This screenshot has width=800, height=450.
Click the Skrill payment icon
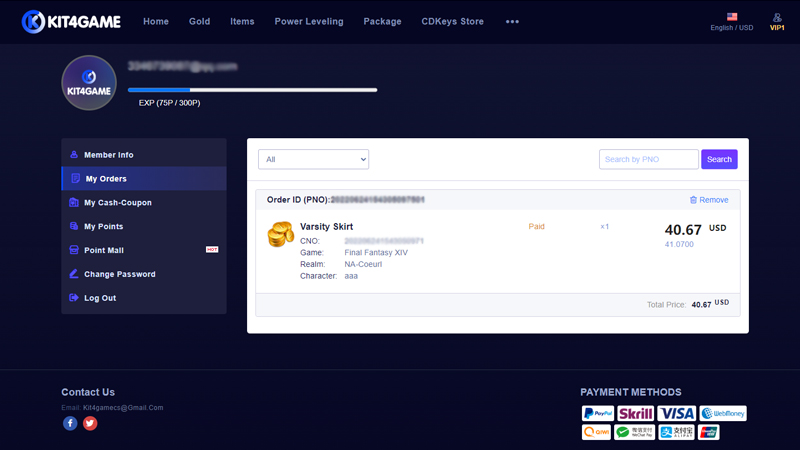point(635,413)
